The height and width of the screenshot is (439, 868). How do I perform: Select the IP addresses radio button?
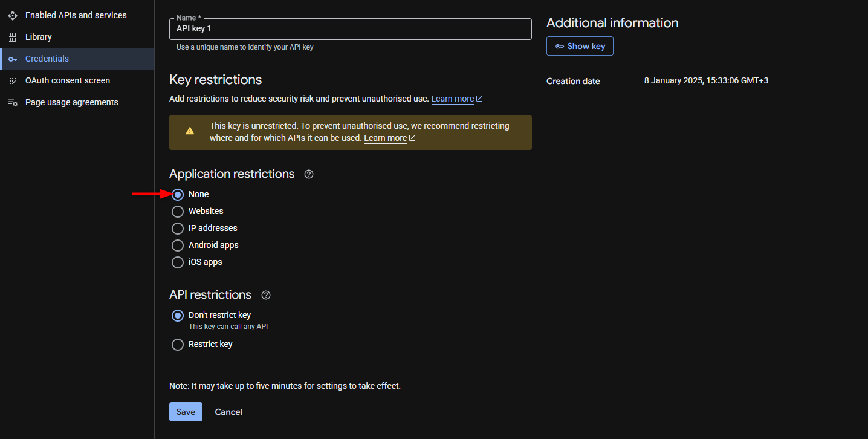click(178, 228)
